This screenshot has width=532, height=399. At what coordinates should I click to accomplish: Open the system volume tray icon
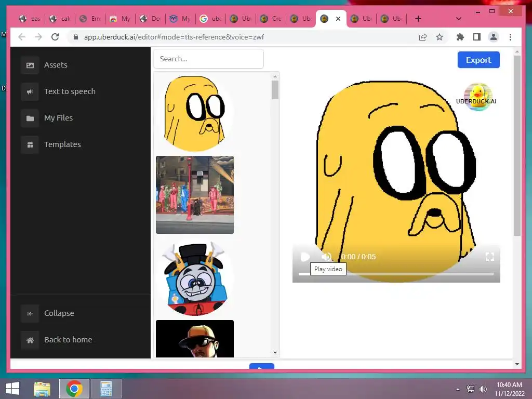[x=483, y=389]
